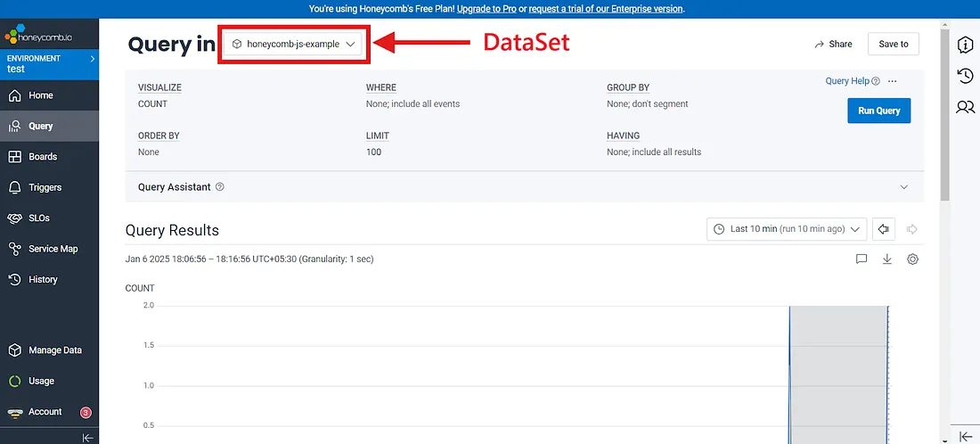Go to Boards in the sidebar

[x=42, y=157]
